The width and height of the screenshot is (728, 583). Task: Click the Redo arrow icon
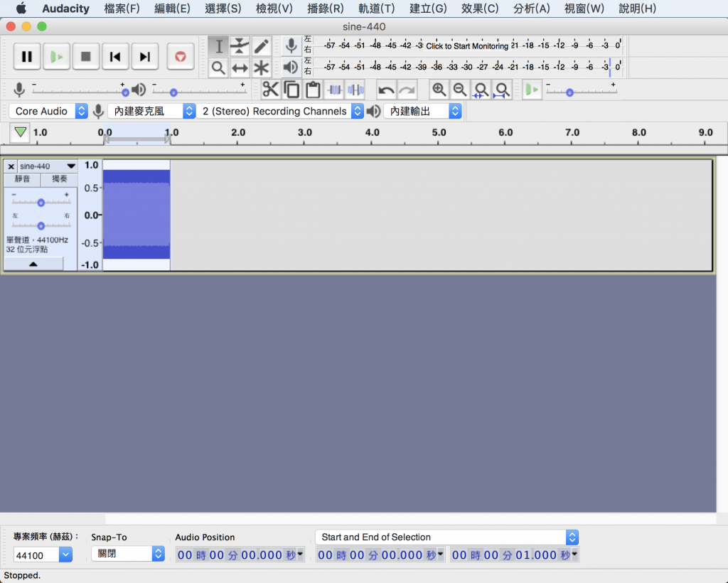(407, 90)
